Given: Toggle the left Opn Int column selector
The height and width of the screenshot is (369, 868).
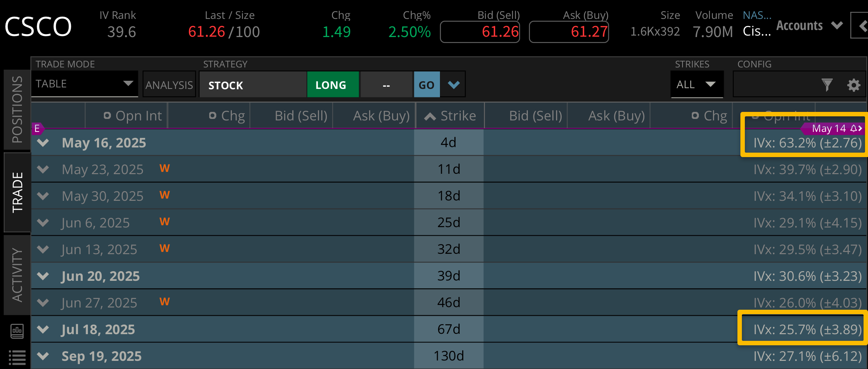Looking at the screenshot, I should coord(107,116).
